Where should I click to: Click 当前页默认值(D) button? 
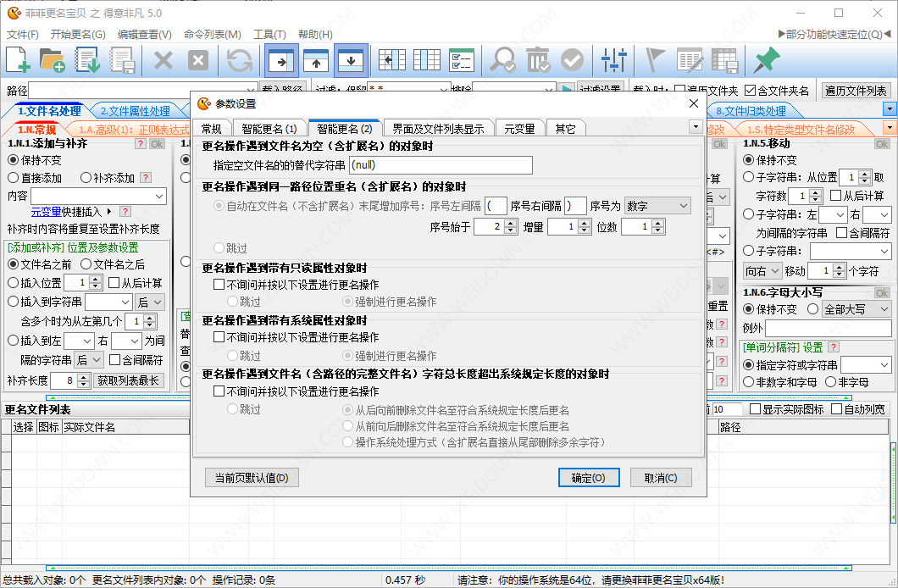click(x=252, y=478)
